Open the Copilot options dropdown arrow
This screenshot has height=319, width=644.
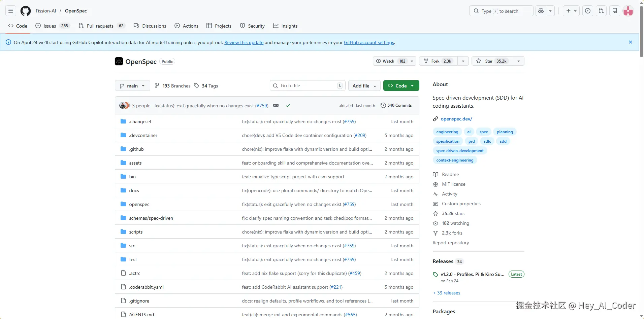[550, 11]
